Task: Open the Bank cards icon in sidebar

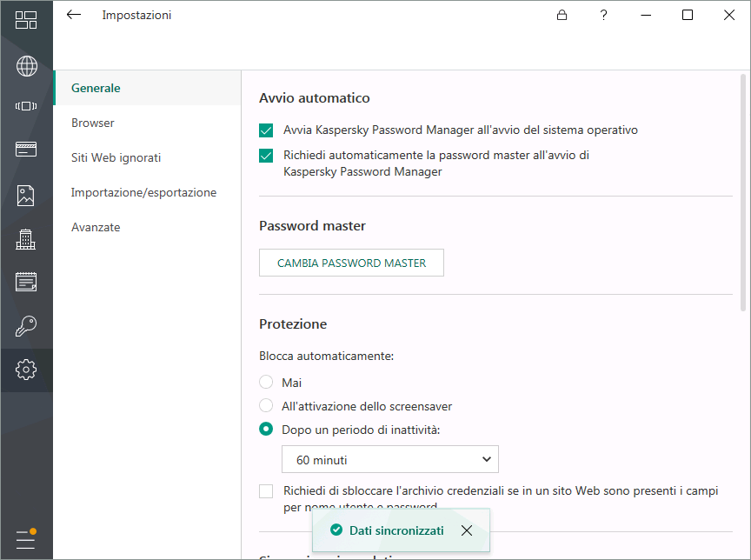Action: click(26, 149)
